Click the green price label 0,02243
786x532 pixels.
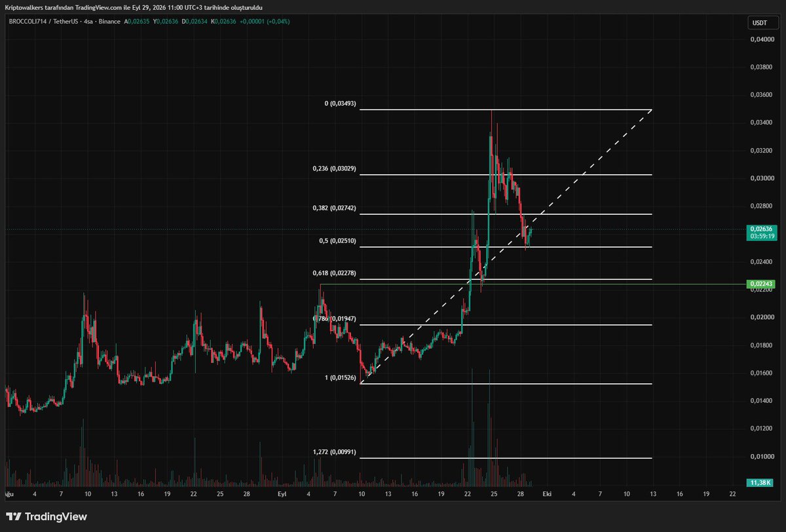tap(760, 284)
